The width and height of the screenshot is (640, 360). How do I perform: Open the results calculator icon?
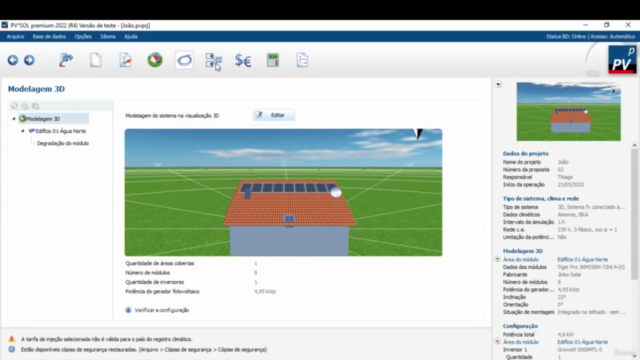pos(273,60)
